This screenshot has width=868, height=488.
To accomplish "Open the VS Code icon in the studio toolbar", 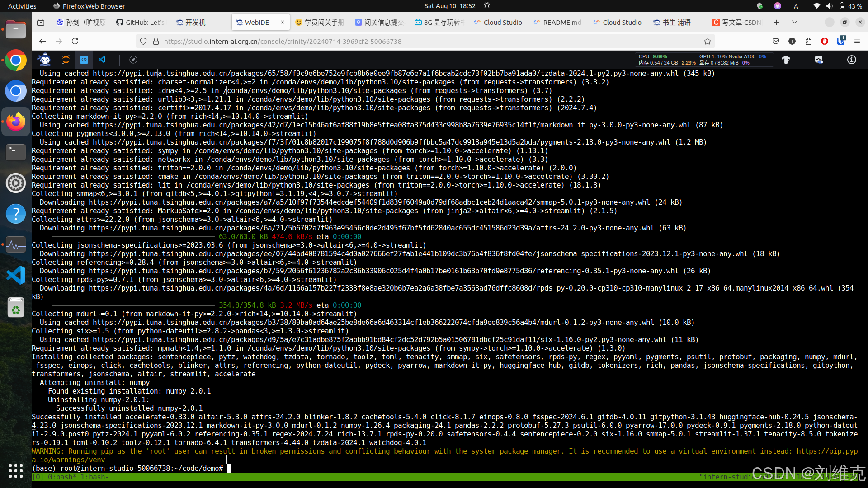I will click(x=102, y=60).
